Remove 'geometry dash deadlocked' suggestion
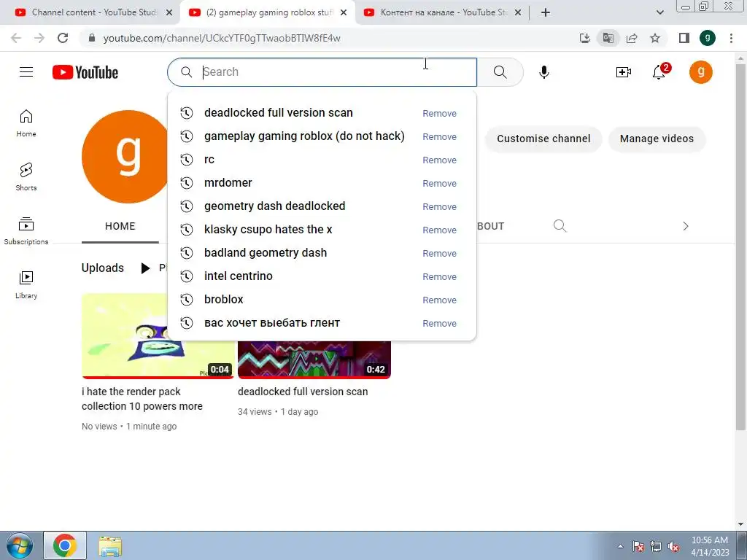The image size is (747, 560). pos(439,206)
